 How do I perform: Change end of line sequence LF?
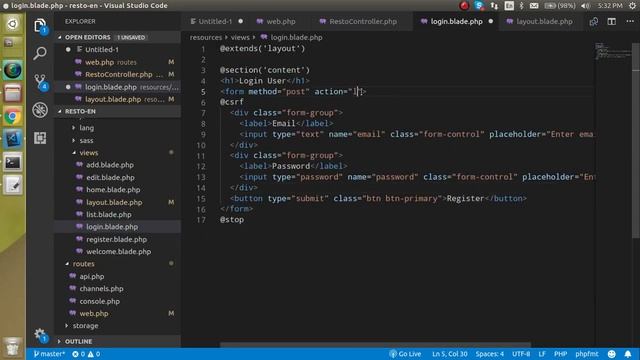pyautogui.click(x=542, y=354)
